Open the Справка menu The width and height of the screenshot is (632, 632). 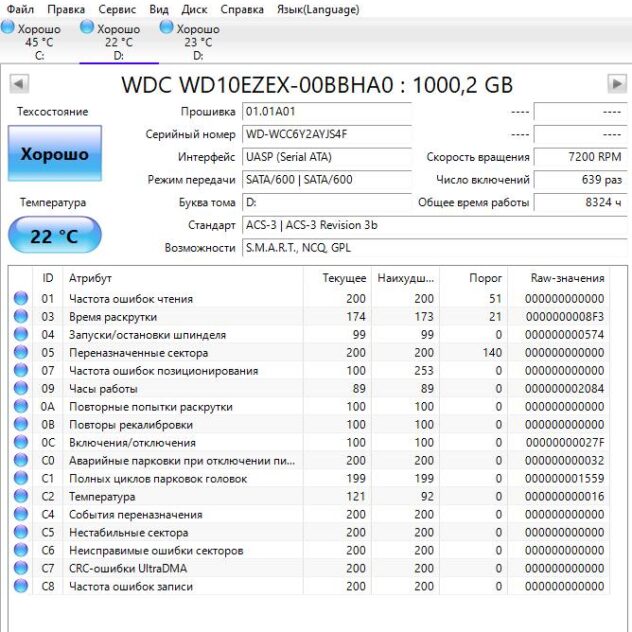coord(242,9)
